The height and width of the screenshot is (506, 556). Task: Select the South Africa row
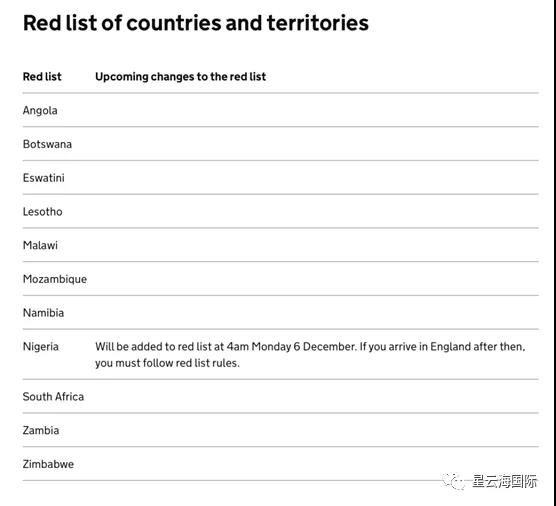click(280, 396)
